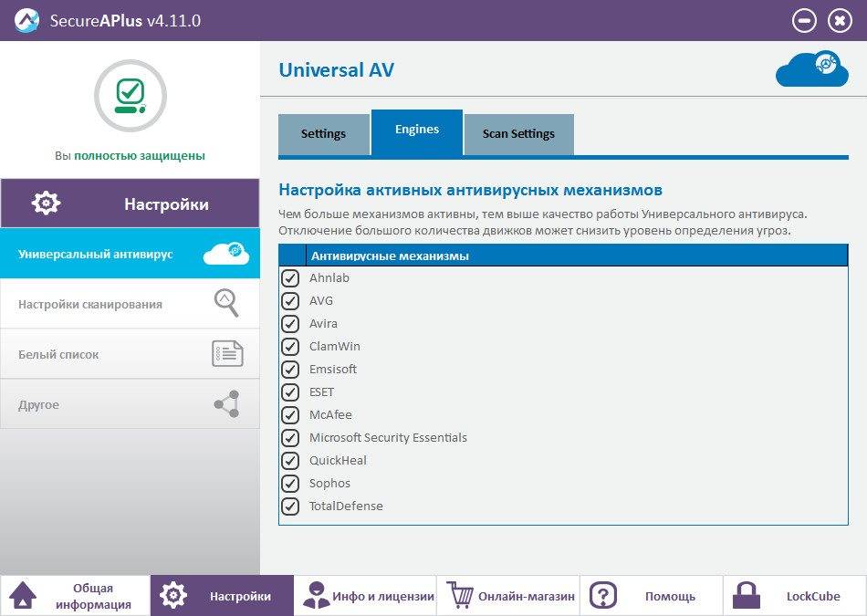Click the question mark Помощь icon
Image resolution: width=867 pixels, height=616 pixels.
pyautogui.click(x=603, y=596)
